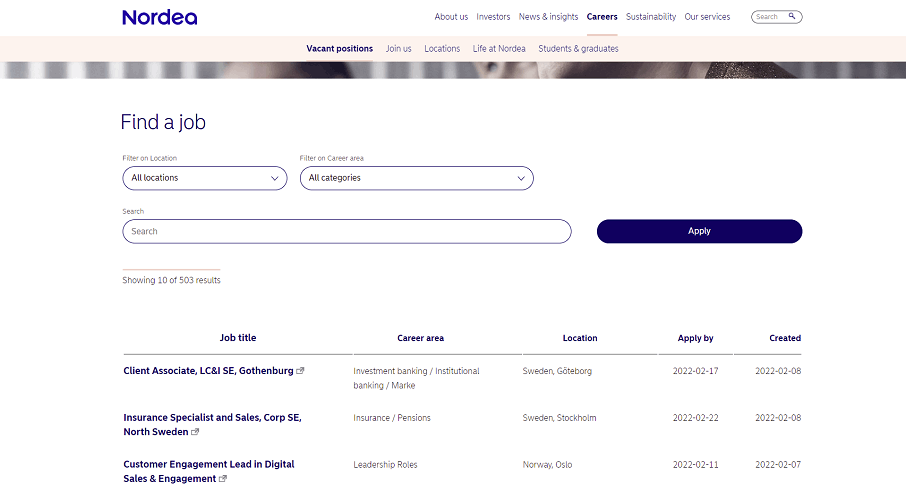Image resolution: width=906 pixels, height=500 pixels.
Task: Select the Vacant positions tab
Action: (340, 49)
